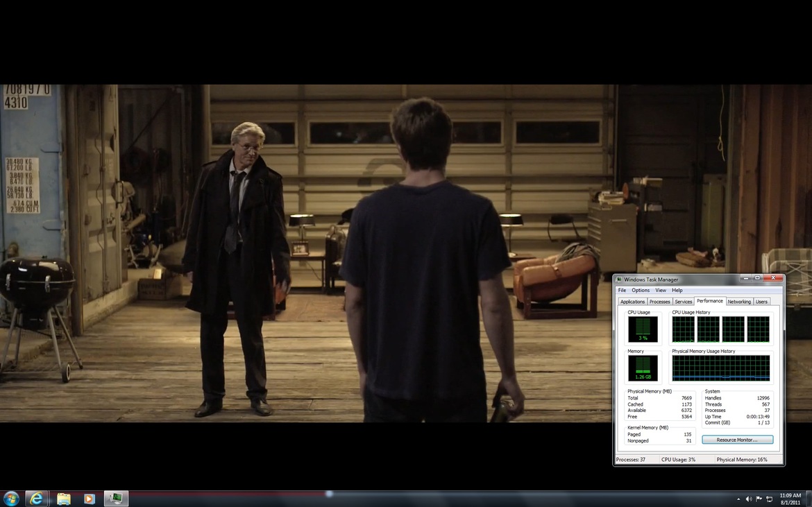Select the Paged kernel memory value 135

coord(688,435)
